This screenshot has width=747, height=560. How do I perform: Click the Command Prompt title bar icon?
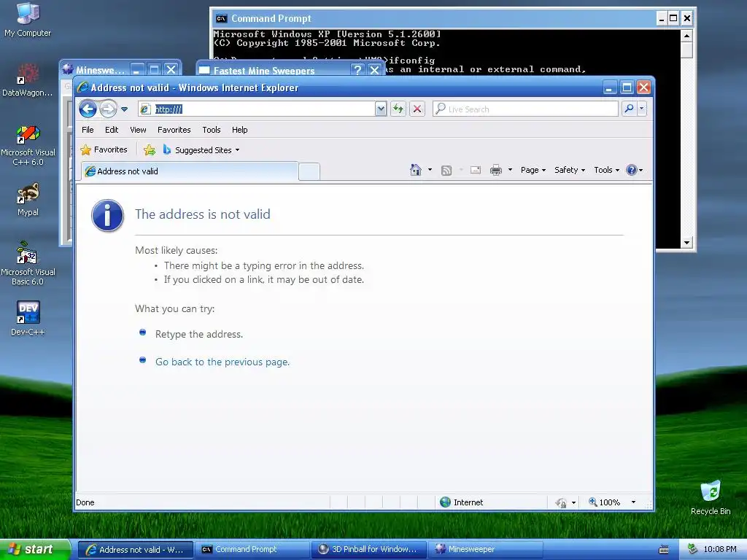coord(221,18)
